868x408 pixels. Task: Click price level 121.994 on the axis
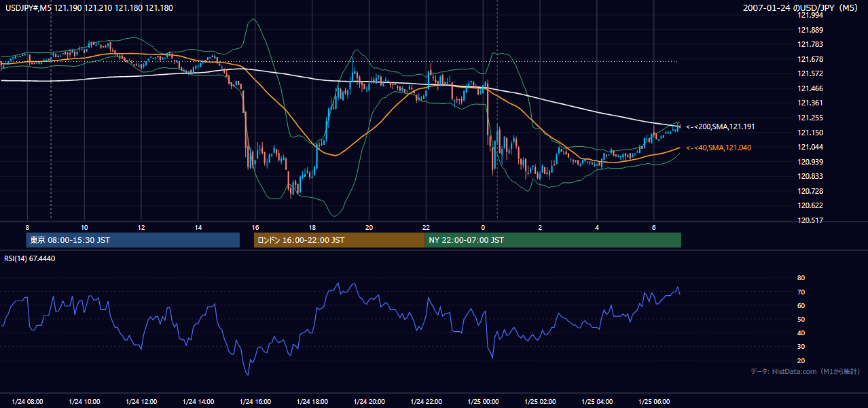point(810,15)
